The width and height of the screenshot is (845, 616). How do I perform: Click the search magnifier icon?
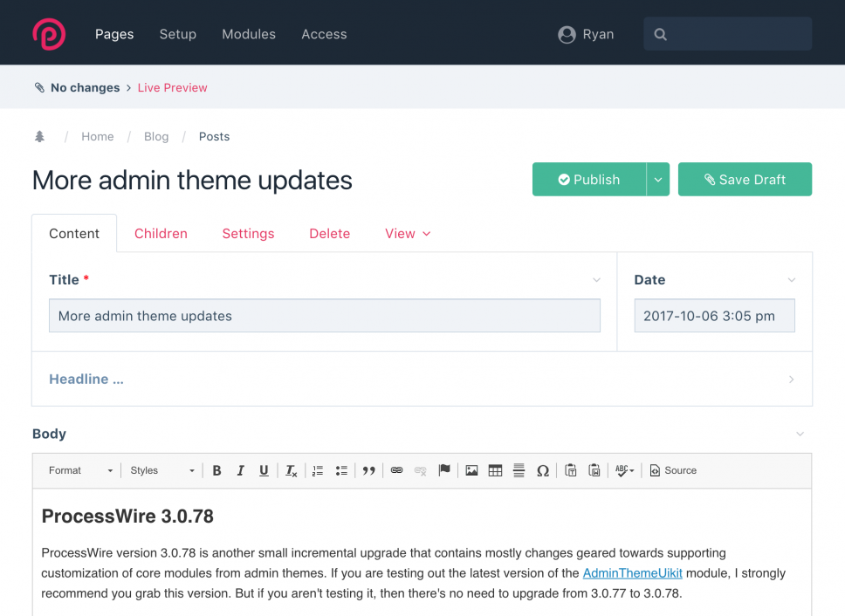pos(660,34)
